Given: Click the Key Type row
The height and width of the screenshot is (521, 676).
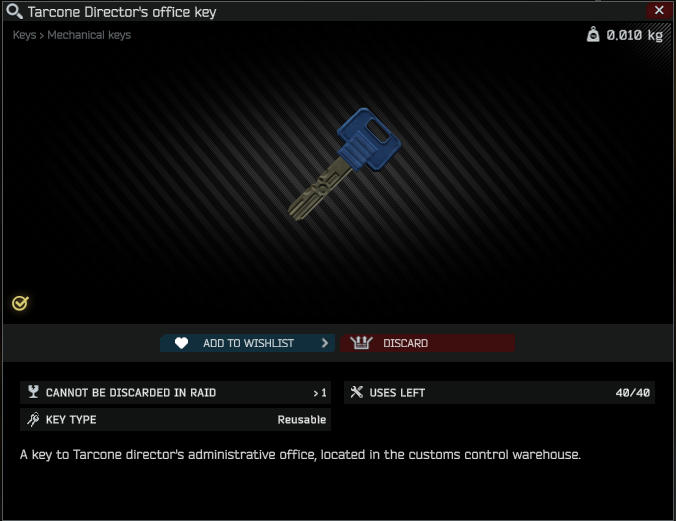Looking at the screenshot, I should point(175,419).
